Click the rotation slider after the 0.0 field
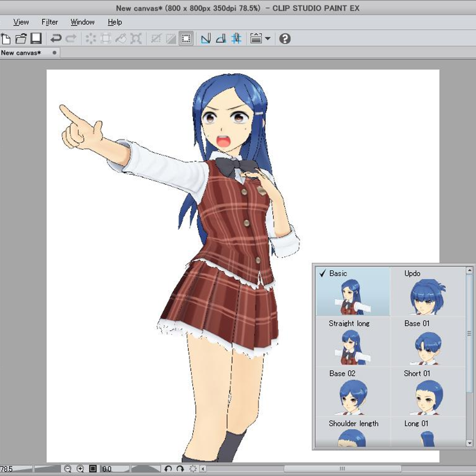The width and height of the screenshot is (476, 476). [146, 469]
